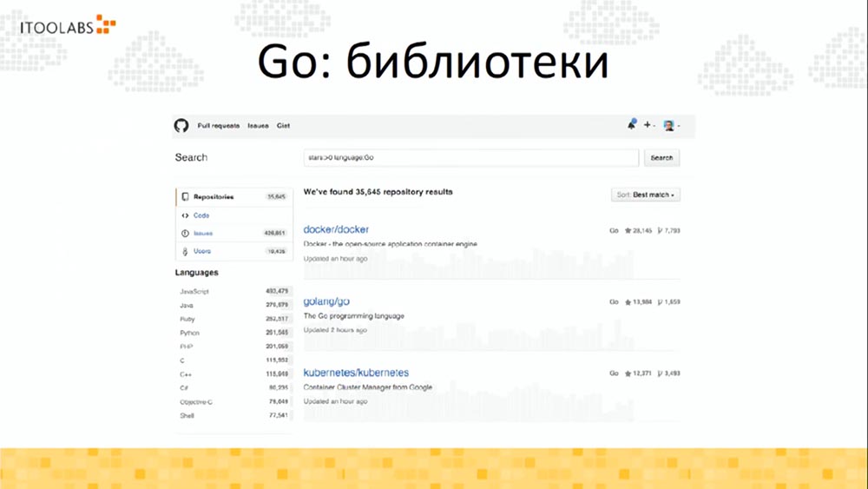
Task: Click the star icon for kubernetes/kubernetes
Action: 628,373
